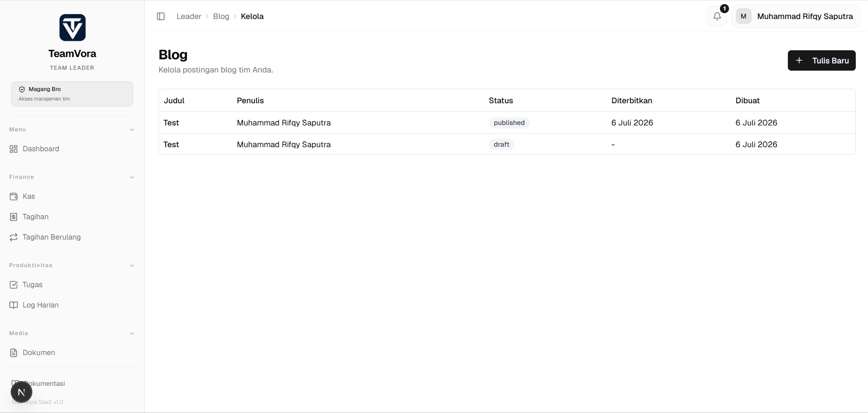Toggle the sidebar panel icon
The height and width of the screenshot is (413, 868).
(x=161, y=16)
